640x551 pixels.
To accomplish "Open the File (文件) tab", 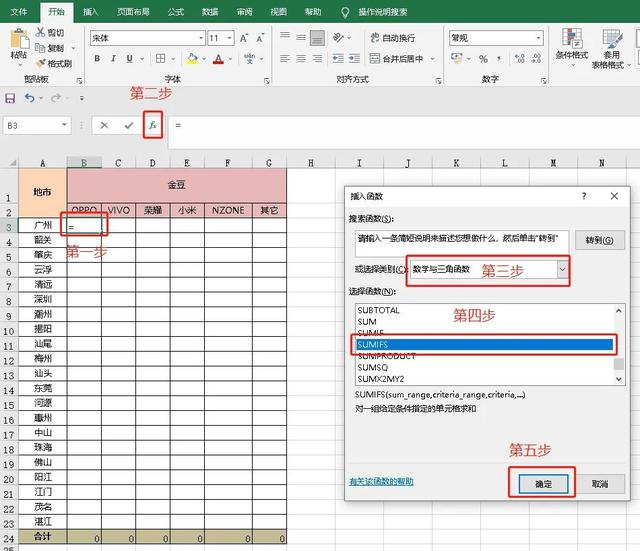I will [x=19, y=12].
